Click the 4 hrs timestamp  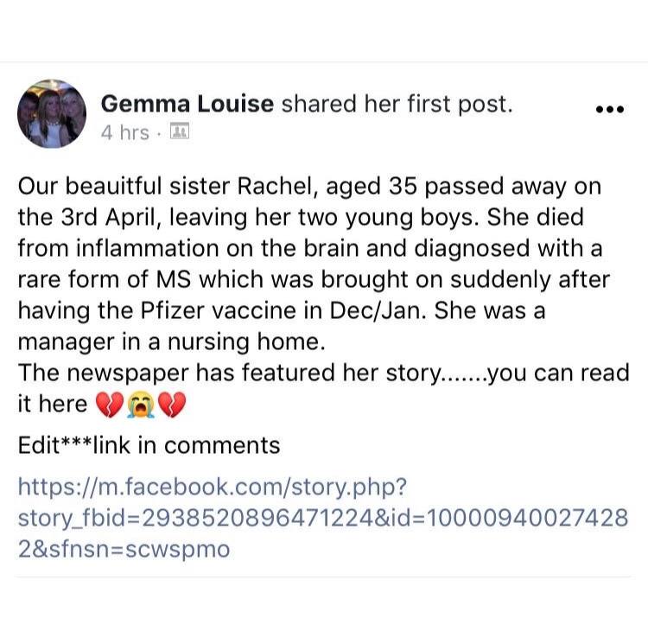[124, 132]
